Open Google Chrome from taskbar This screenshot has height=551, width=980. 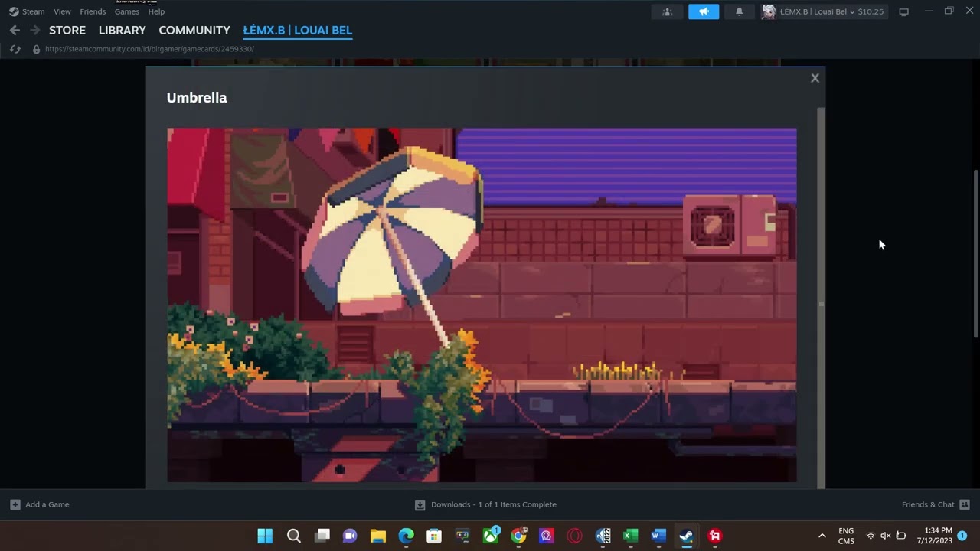(518, 536)
